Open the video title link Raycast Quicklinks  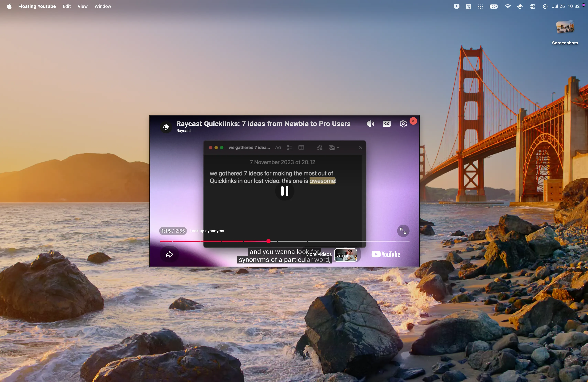263,124
